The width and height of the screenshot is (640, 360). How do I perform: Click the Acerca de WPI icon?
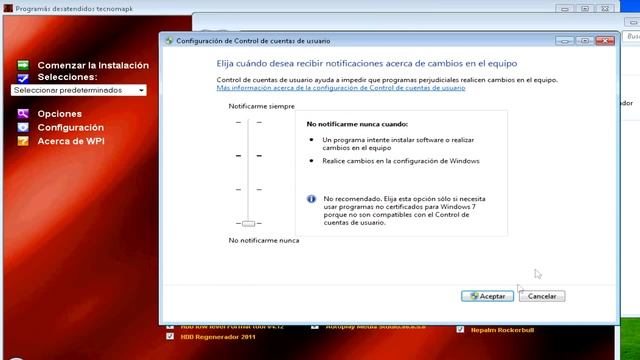[x=23, y=141]
